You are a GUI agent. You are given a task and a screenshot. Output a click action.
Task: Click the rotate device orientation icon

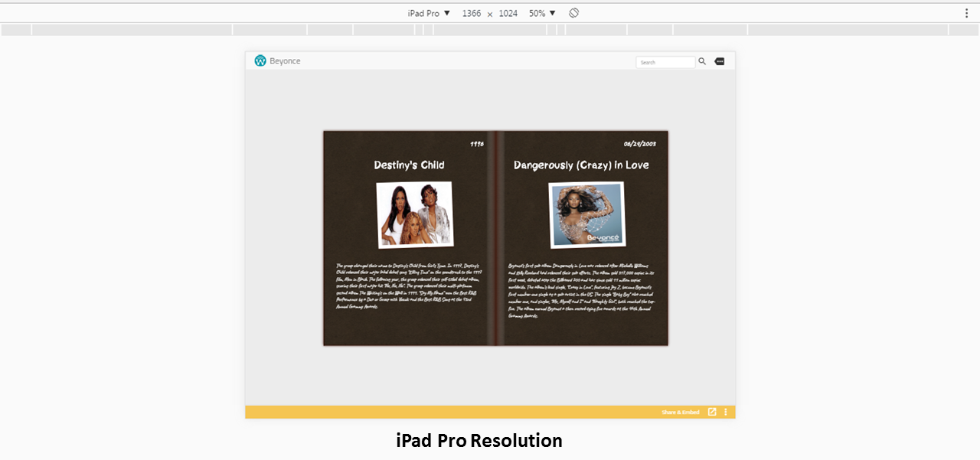pos(573,13)
